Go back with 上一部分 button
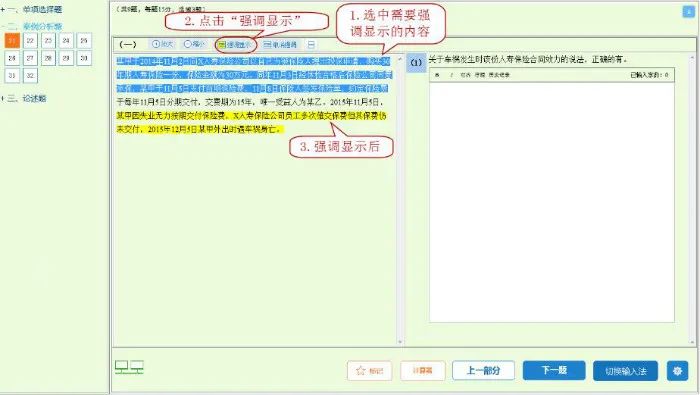 483,370
